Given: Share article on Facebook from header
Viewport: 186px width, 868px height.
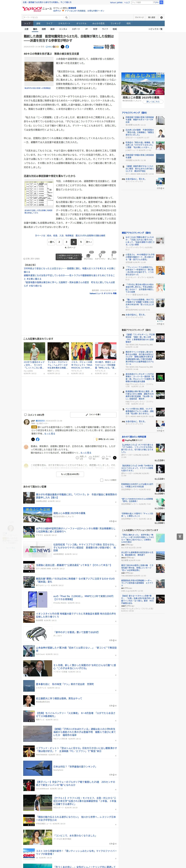Looking at the screenshot, I should (67, 47).
